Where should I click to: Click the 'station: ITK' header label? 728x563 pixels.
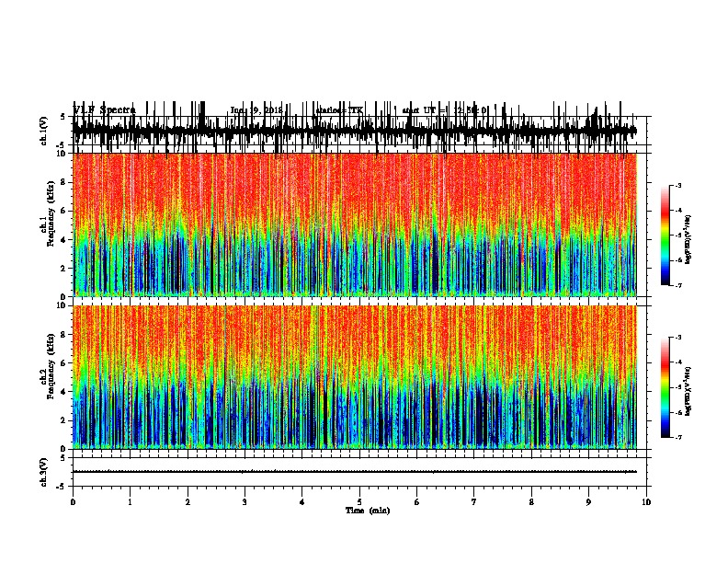tap(339, 110)
